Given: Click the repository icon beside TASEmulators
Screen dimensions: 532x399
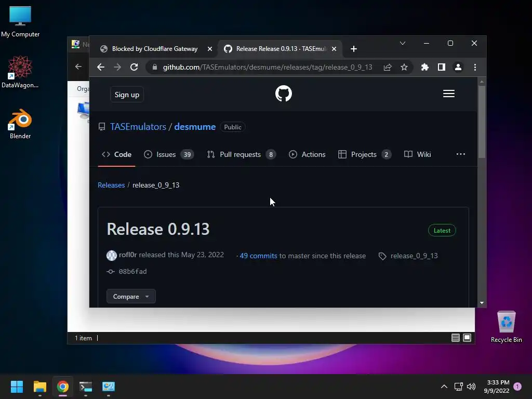Looking at the screenshot, I should (x=102, y=127).
